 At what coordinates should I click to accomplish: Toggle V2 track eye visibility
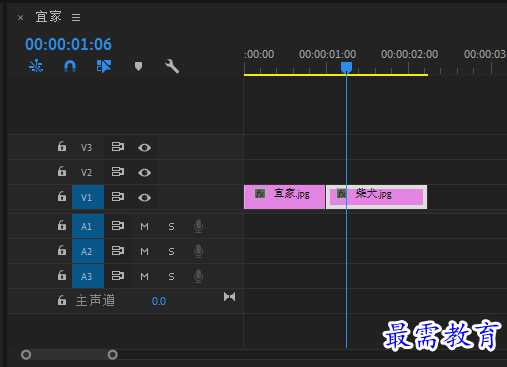tap(144, 172)
